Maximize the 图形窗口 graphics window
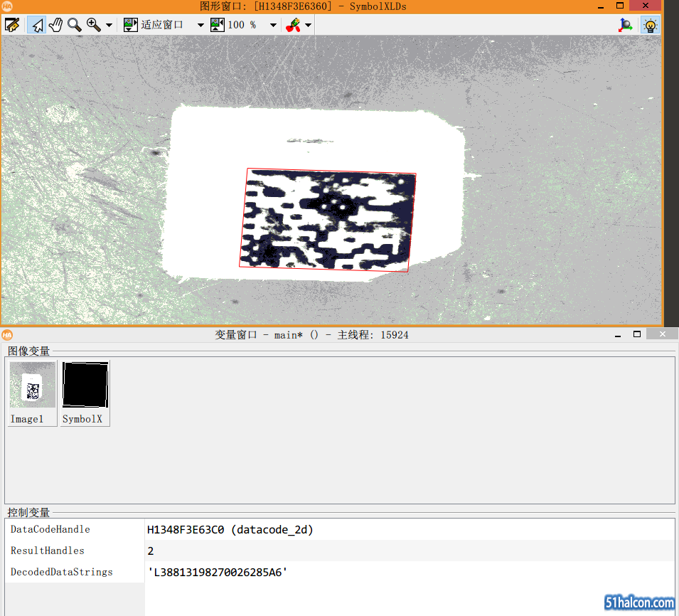This screenshot has height=616, width=679. pos(620,6)
